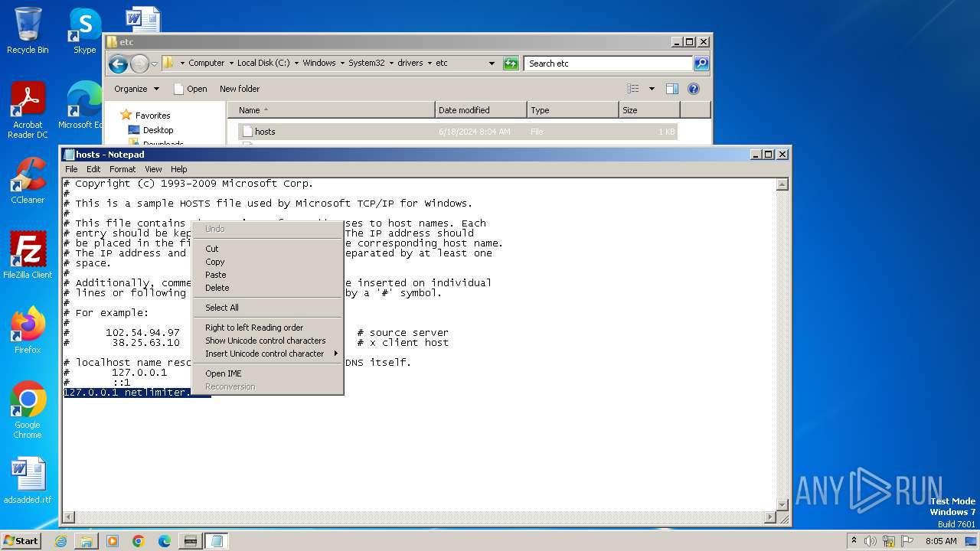
Task: Select Desktop in Favorites pane
Action: (158, 130)
